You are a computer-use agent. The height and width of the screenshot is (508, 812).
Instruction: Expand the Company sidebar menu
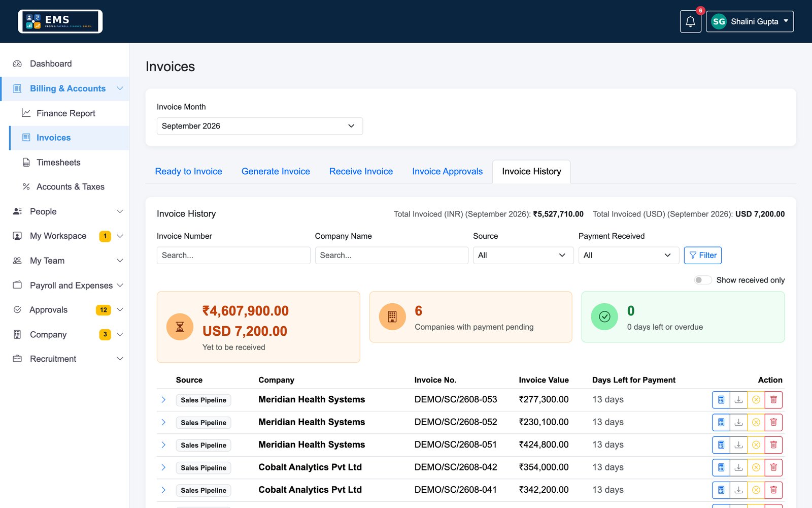[64, 334]
